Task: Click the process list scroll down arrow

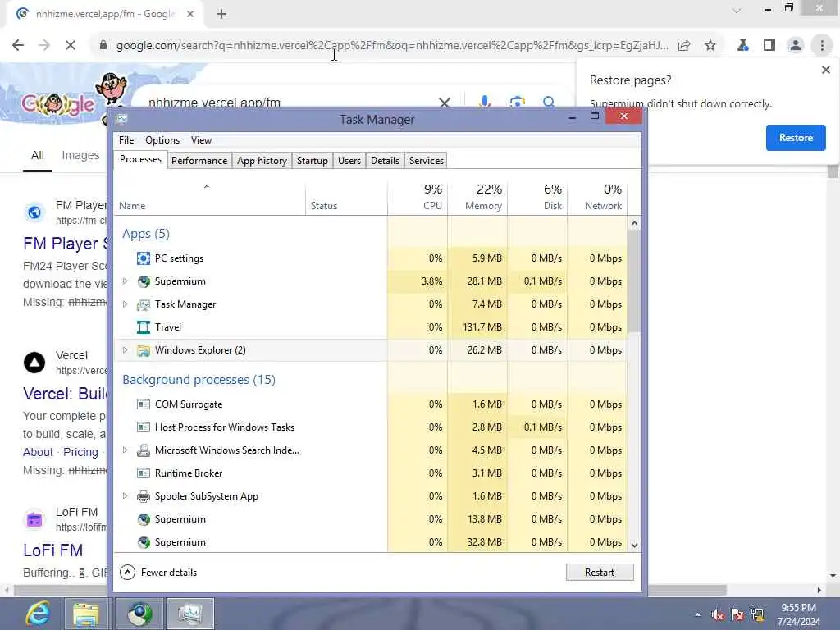Action: click(634, 546)
